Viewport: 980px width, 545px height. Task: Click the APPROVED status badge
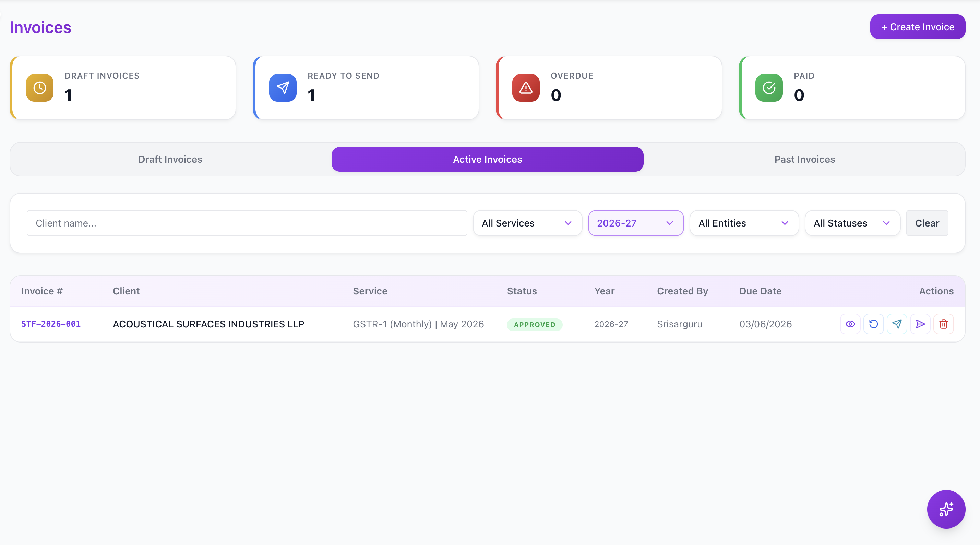click(x=534, y=324)
